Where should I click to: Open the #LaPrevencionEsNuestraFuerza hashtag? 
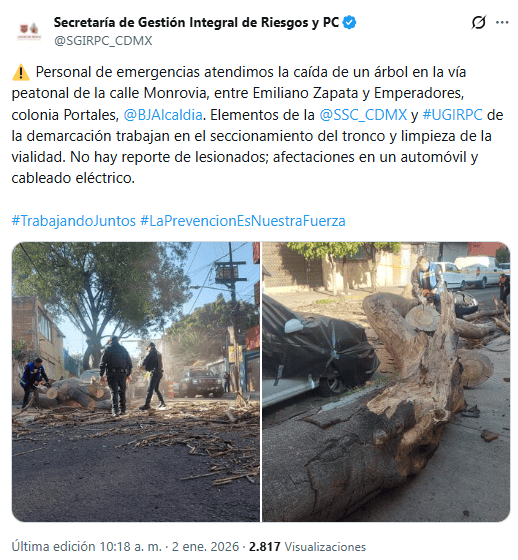[x=243, y=221]
